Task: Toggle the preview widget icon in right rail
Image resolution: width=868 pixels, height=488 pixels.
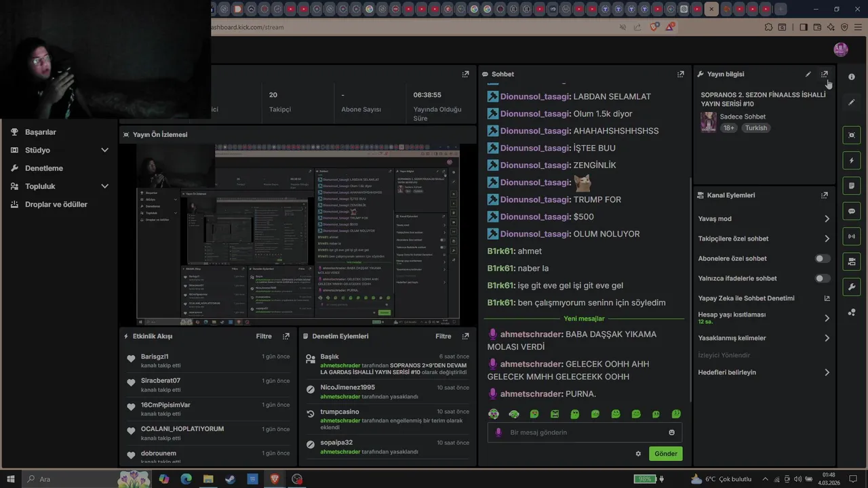Action: point(852,135)
